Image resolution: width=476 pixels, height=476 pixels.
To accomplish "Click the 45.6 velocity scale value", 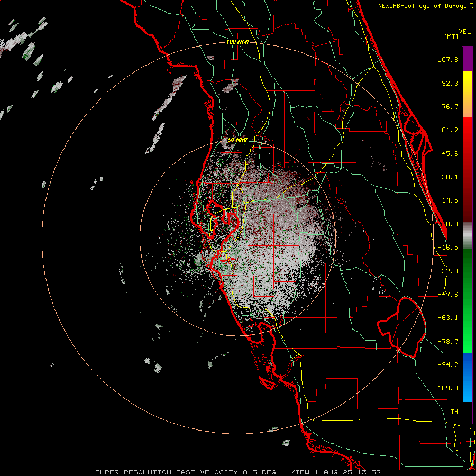I will pyautogui.click(x=450, y=153).
